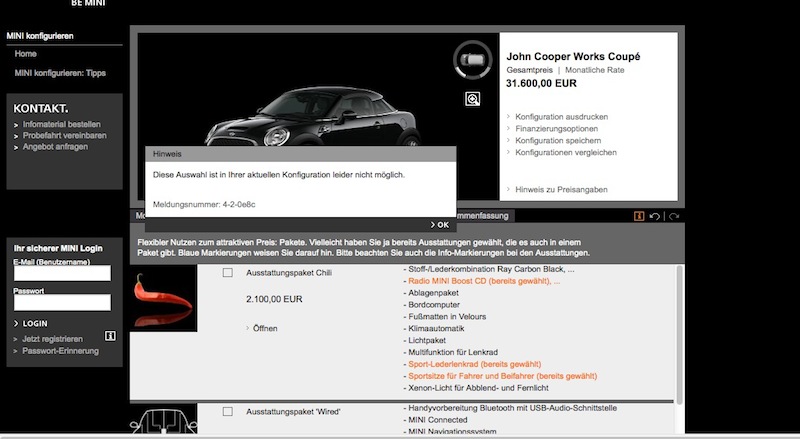Click Konfiguration speichern link
The width and height of the screenshot is (800, 439).
[x=560, y=141]
